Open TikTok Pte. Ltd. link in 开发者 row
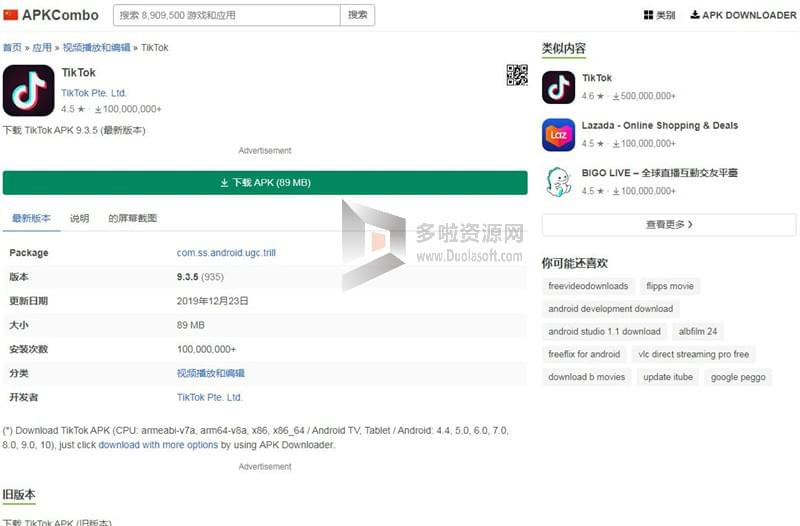Image resolution: width=800 pixels, height=526 pixels. pos(210,397)
